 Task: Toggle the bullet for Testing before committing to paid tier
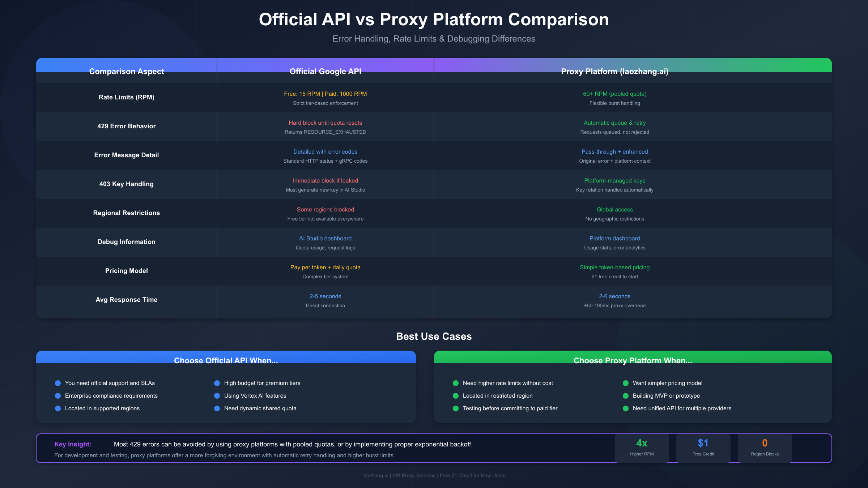(455, 408)
